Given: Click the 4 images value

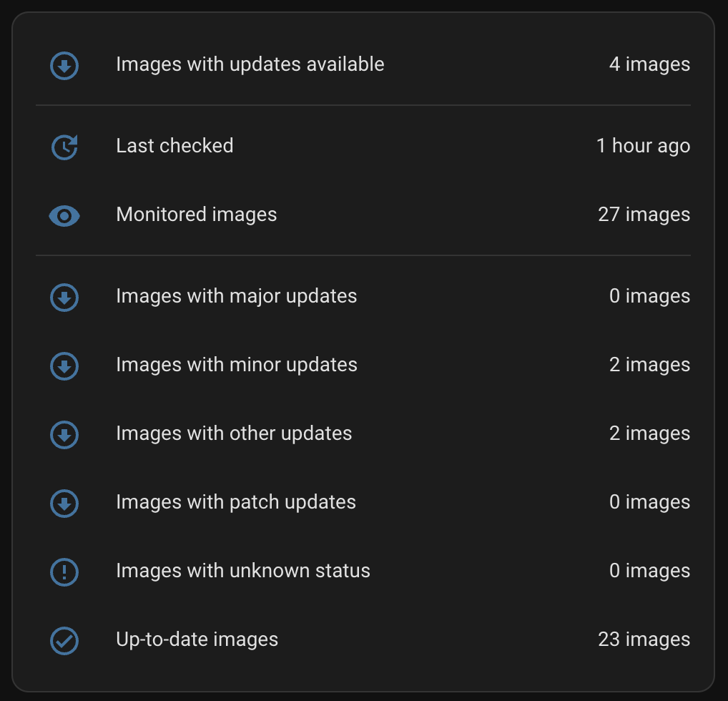Looking at the screenshot, I should 649,64.
